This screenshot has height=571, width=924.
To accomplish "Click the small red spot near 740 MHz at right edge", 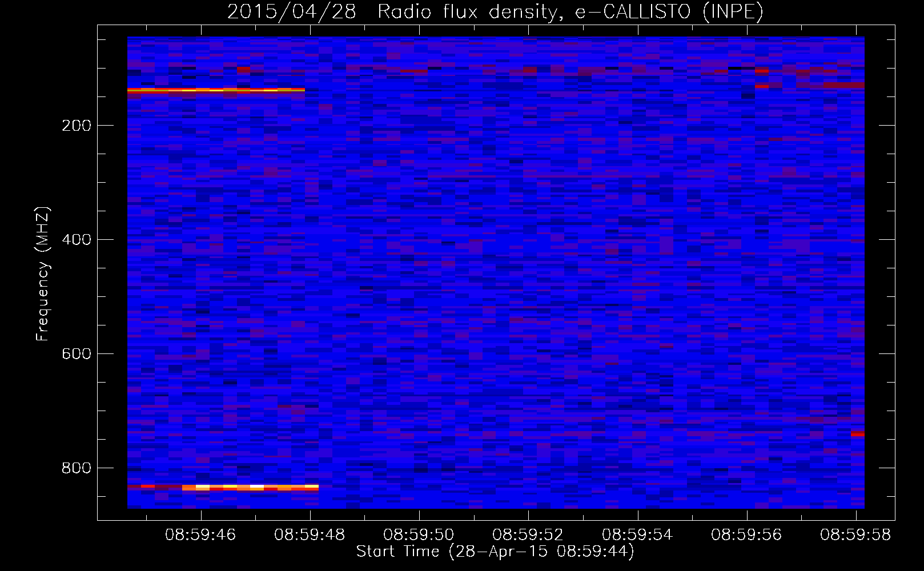I will coord(858,434).
